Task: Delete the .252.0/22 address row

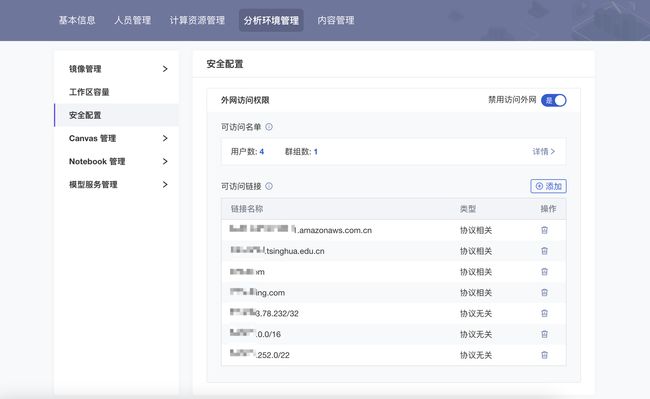Action: coord(544,355)
